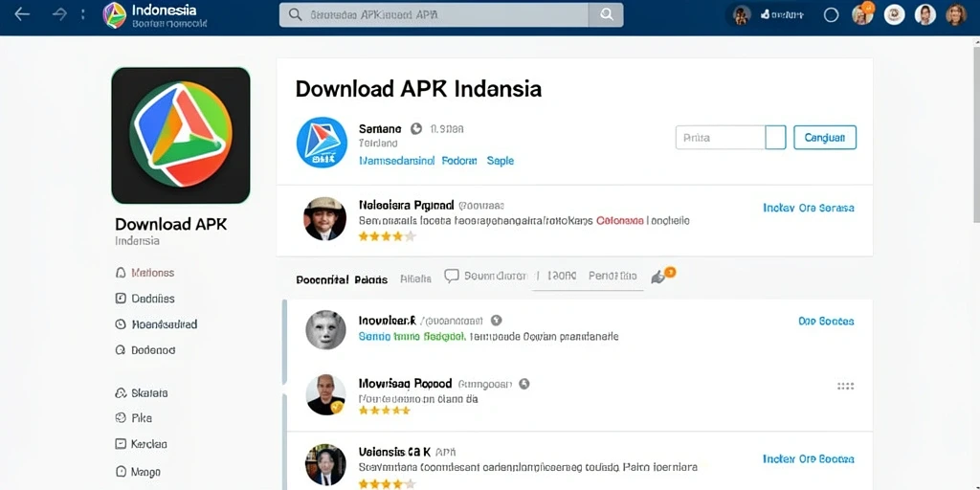
Task: Open the Inctev Ore Sooaza link in last review
Action: [809, 458]
